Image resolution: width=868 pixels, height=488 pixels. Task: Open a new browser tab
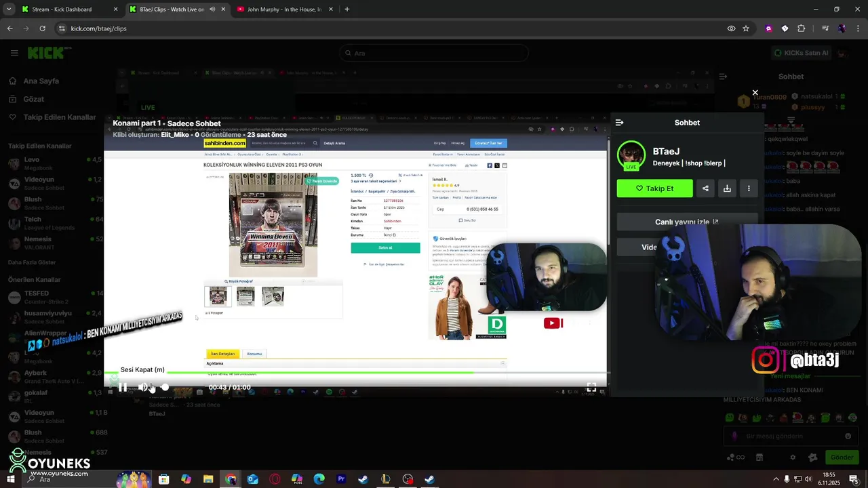coord(347,9)
